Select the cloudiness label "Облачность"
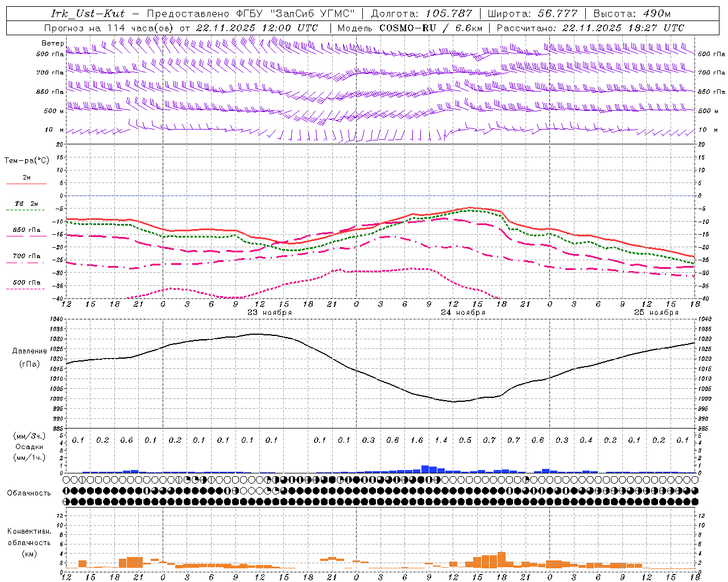This screenshot has width=728, height=582. pyautogui.click(x=28, y=493)
